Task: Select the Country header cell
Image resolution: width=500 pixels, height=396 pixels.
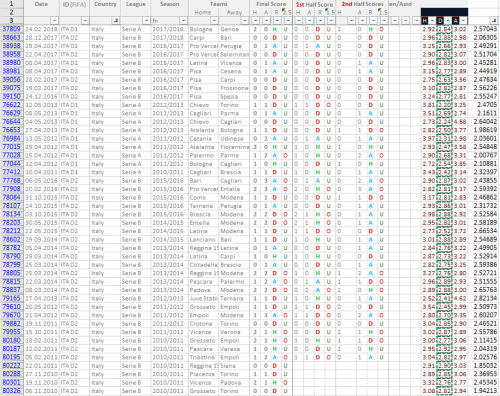Action: (x=105, y=4)
